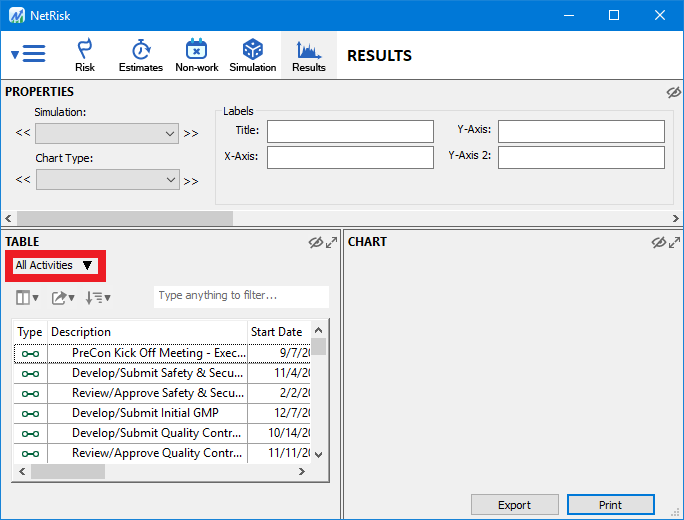Open the table export options icon
Image resolution: width=684 pixels, height=520 pixels.
63,297
